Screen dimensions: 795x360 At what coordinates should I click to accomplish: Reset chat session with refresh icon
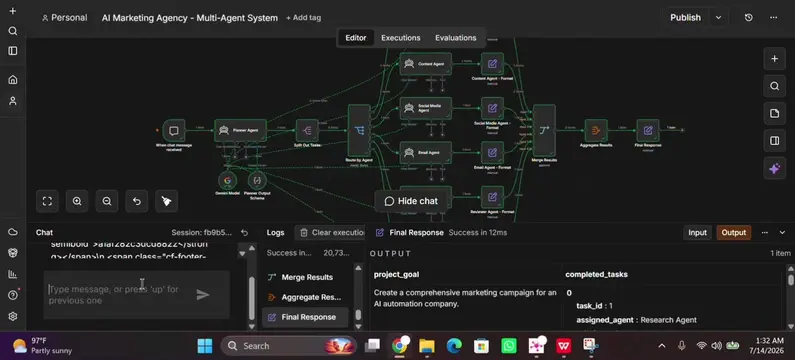click(x=244, y=233)
